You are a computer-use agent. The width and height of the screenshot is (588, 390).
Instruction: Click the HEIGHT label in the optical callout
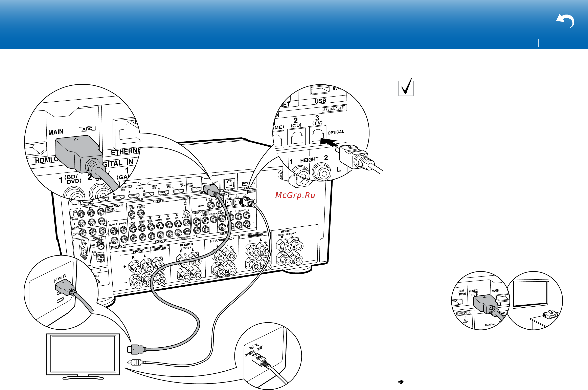(309, 160)
